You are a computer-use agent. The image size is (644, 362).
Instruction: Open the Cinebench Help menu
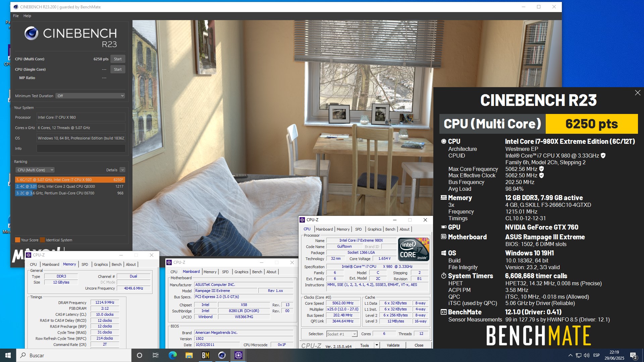27,16
